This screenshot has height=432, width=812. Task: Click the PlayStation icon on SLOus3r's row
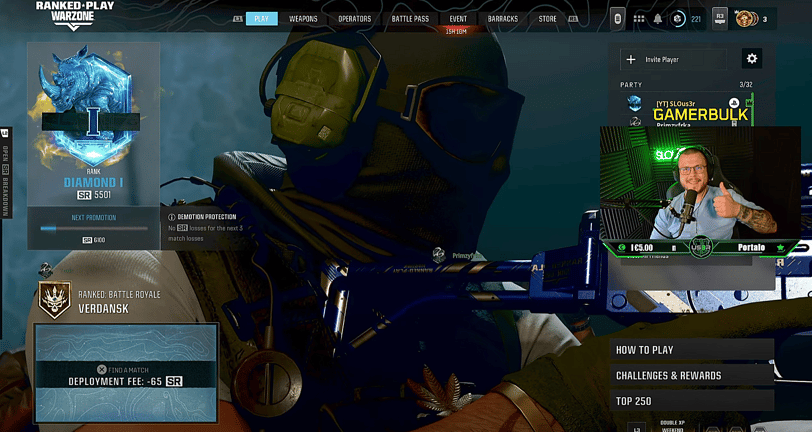point(734,103)
